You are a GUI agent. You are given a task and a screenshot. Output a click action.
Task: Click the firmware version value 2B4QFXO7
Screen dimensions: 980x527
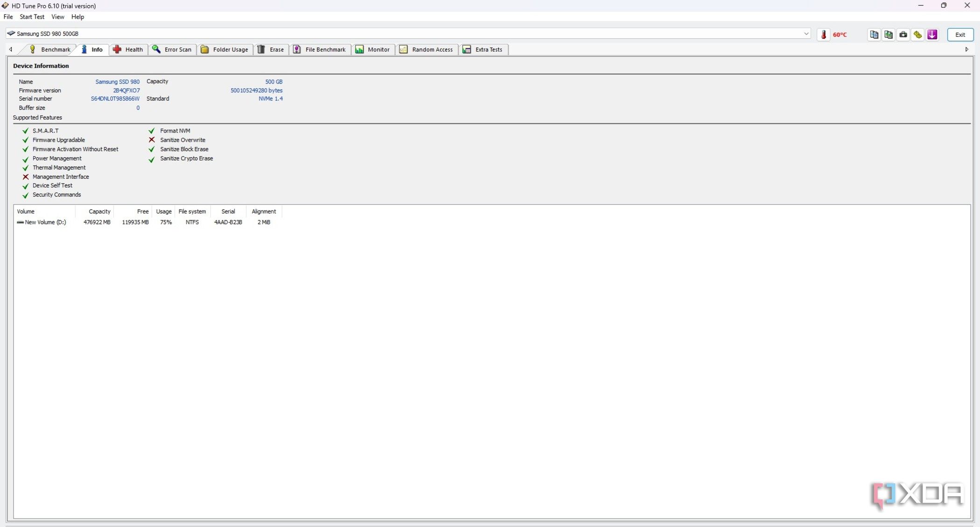126,91
